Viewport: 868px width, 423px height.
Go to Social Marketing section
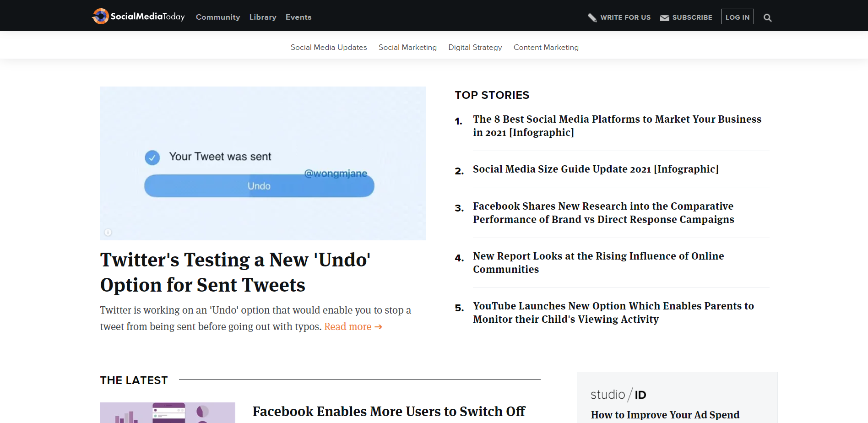click(x=407, y=47)
